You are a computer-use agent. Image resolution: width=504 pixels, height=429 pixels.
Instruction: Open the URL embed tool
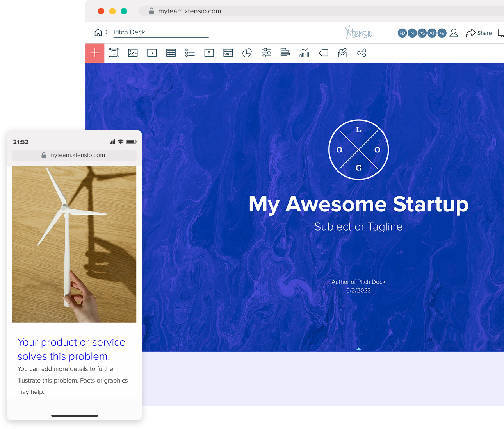click(x=228, y=53)
